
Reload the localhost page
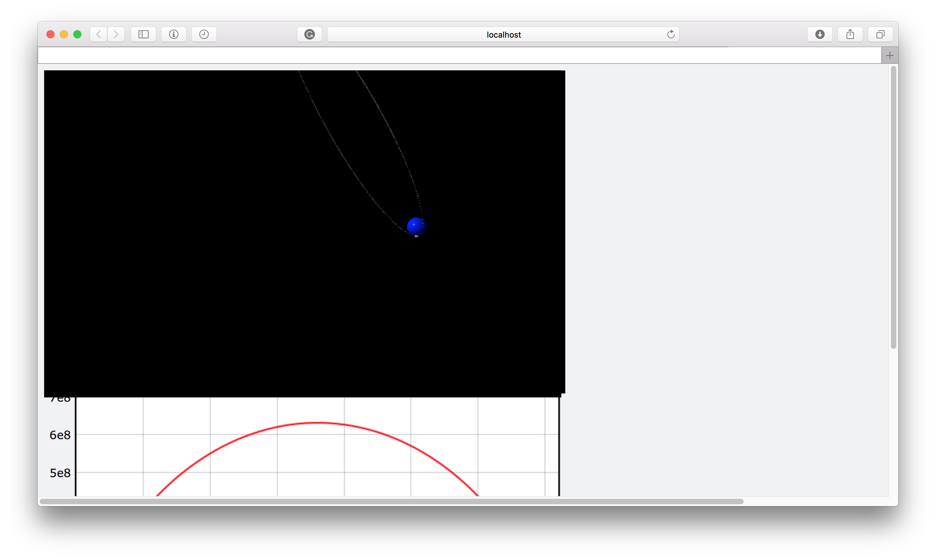671,34
